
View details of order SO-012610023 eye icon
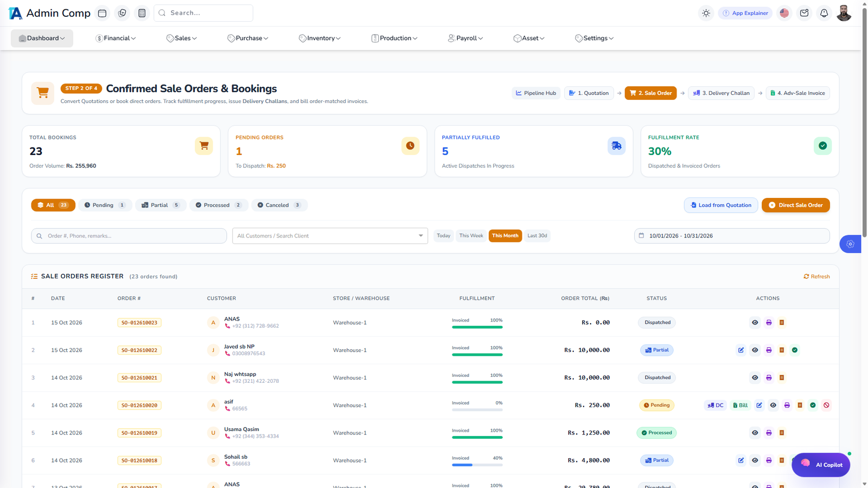pyautogui.click(x=755, y=323)
